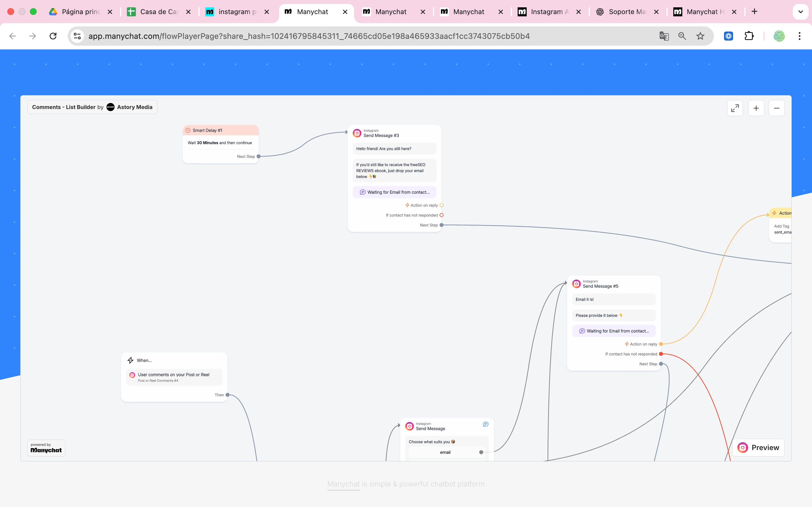Click the Instagram Preview button
812x507 pixels.
click(758, 447)
